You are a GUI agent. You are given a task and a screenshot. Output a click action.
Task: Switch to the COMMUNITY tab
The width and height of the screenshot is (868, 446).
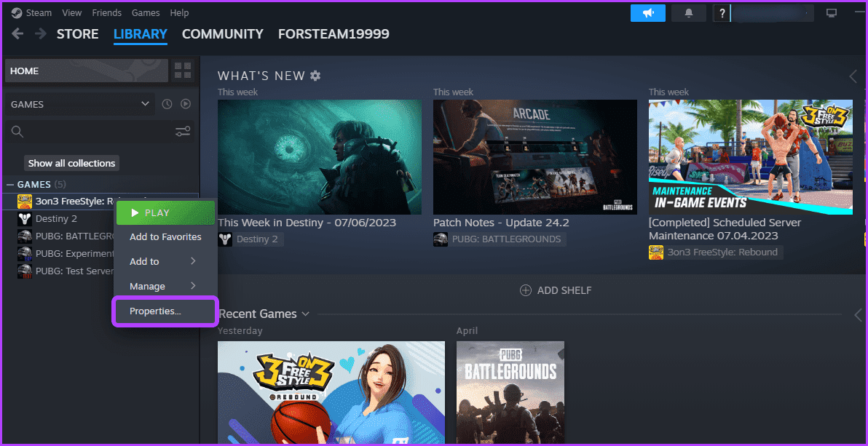click(x=223, y=33)
